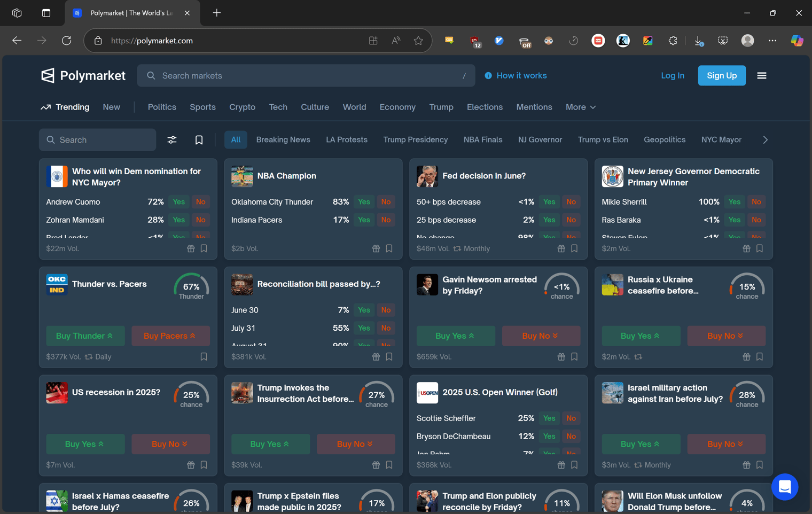
Task: Open the live chat bubble at bottom right
Action: (x=785, y=487)
